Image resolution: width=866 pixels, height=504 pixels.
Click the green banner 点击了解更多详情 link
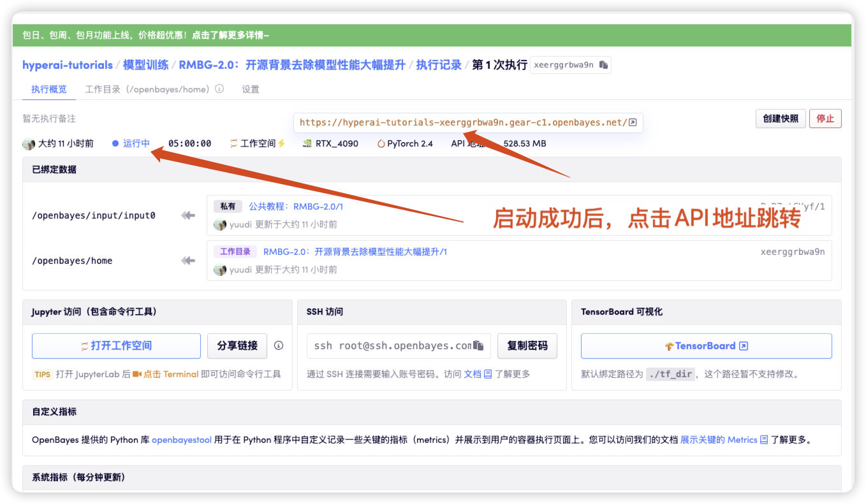pos(231,36)
